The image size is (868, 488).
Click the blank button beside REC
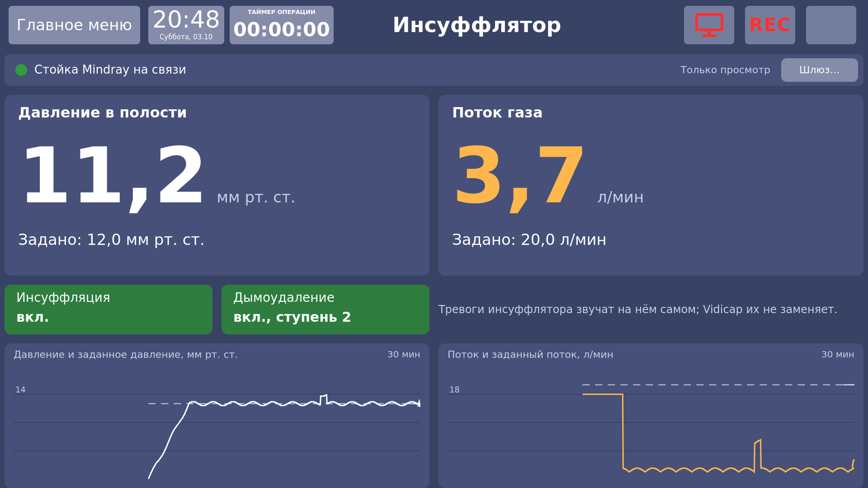click(831, 25)
